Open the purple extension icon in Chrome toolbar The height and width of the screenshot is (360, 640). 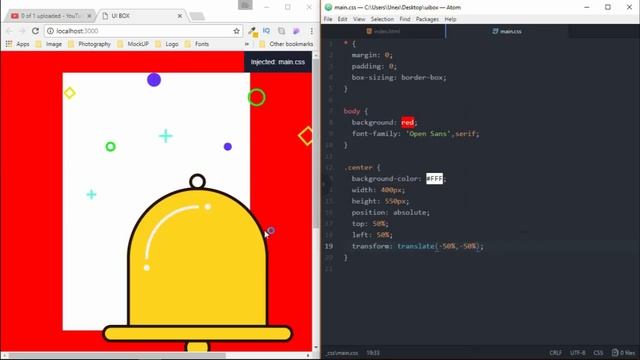pyautogui.click(x=296, y=31)
